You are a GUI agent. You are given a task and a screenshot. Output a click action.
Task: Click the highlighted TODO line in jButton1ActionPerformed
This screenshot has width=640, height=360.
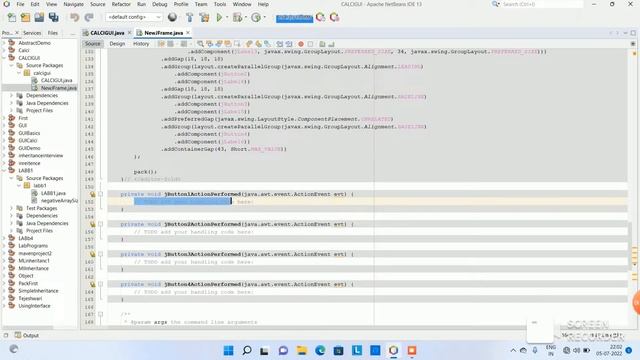tap(193, 202)
